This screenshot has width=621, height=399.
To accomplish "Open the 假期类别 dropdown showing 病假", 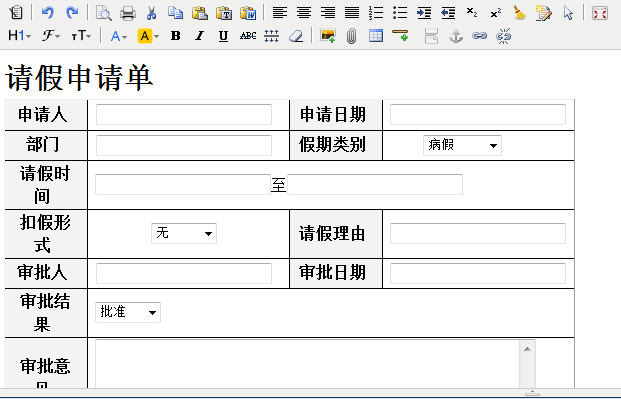I will coord(462,145).
